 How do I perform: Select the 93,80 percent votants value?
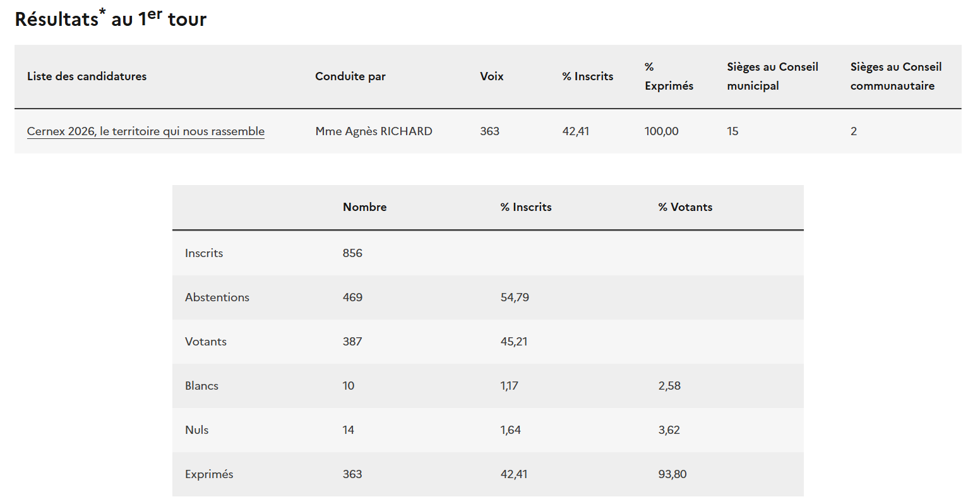[672, 474]
